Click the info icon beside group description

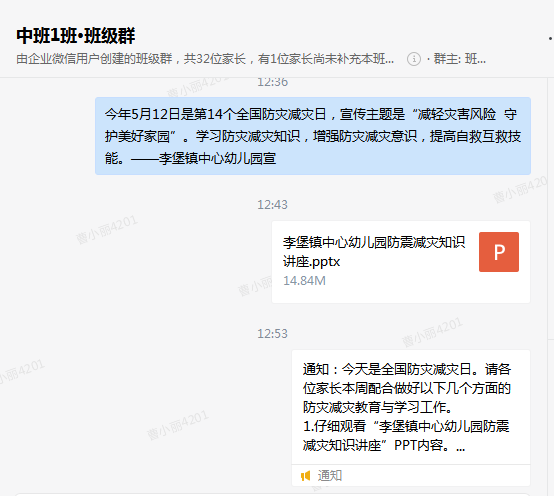(x=414, y=59)
